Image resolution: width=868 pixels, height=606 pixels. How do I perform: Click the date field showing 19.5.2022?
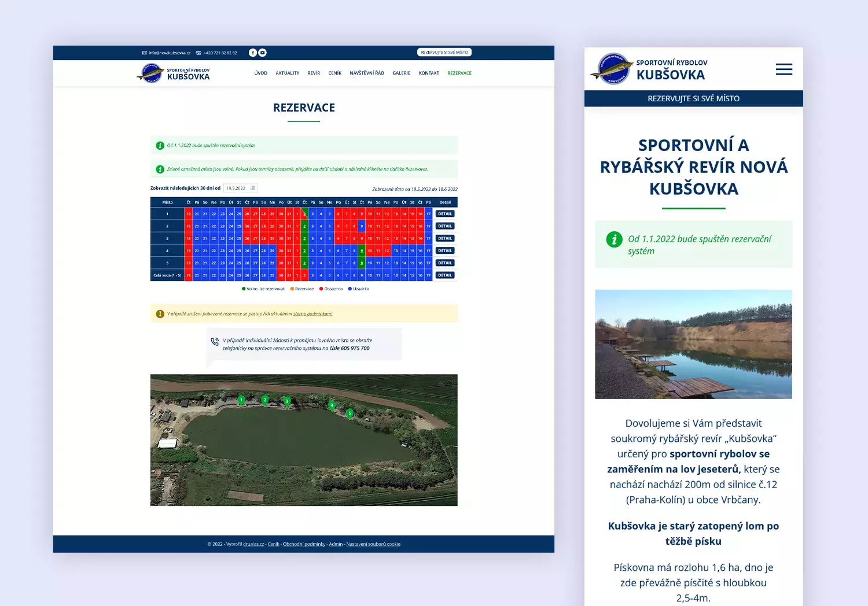click(236, 188)
